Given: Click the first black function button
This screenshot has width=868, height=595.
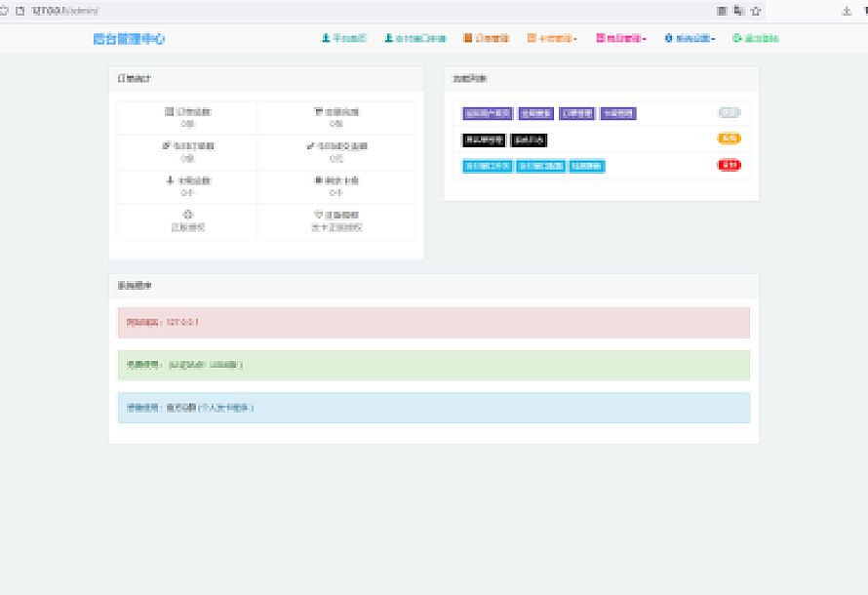Looking at the screenshot, I should [x=484, y=139].
